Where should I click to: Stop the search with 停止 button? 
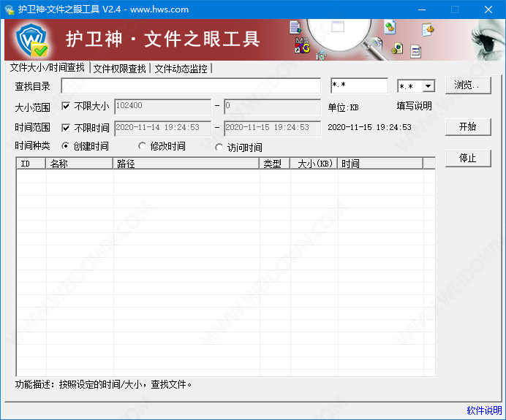pos(468,158)
